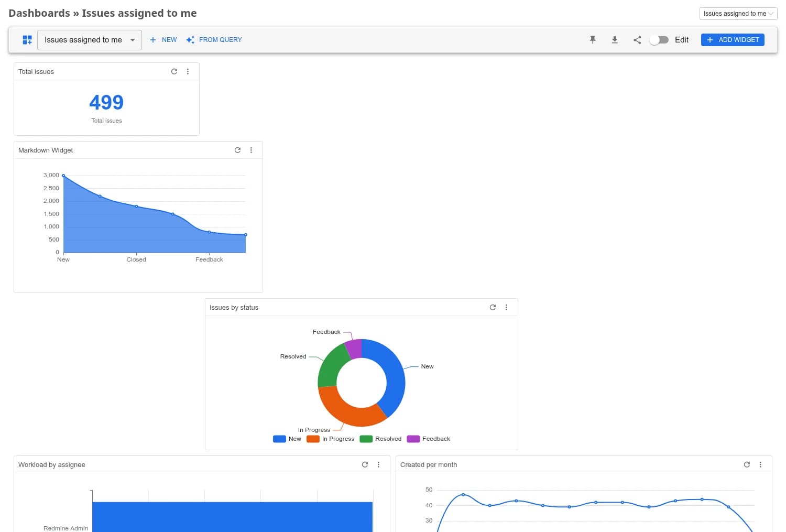The image size is (786, 532).
Task: Click the Redmine Admin axis label
Action: (x=65, y=528)
